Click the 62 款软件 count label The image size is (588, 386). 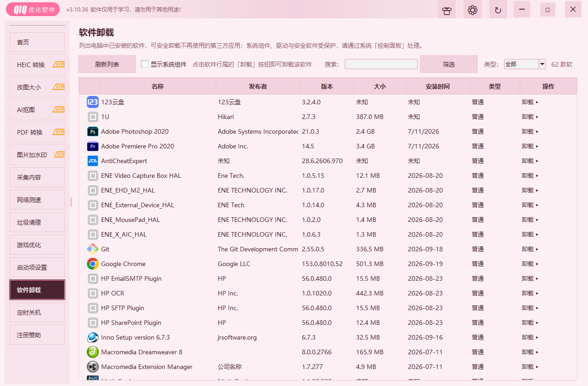coord(562,64)
